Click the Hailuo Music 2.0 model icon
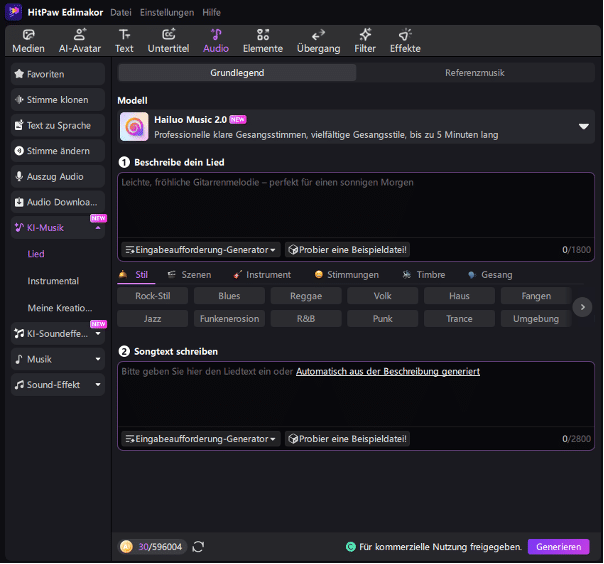The width and height of the screenshot is (604, 564). (x=134, y=127)
